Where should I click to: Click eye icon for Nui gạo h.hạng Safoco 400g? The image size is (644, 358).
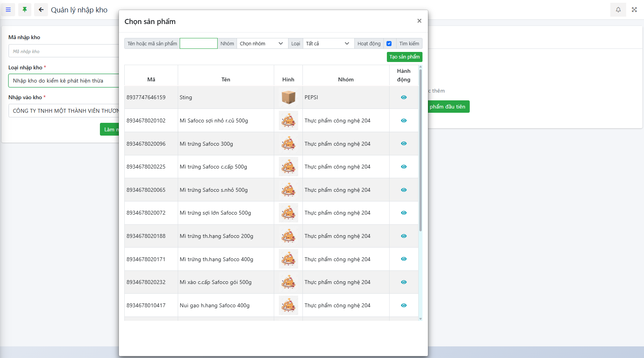tap(404, 305)
